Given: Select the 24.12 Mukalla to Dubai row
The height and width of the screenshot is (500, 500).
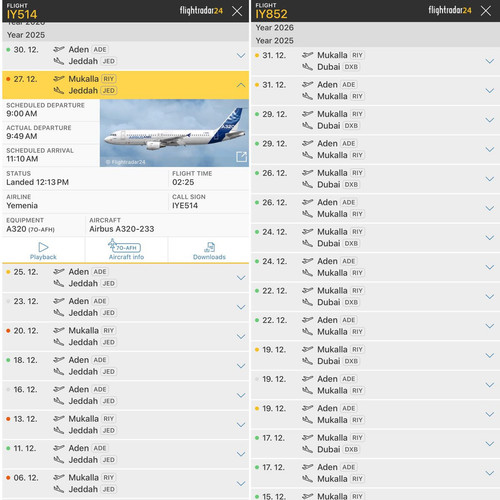Looking at the screenshot, I should tap(375, 238).
